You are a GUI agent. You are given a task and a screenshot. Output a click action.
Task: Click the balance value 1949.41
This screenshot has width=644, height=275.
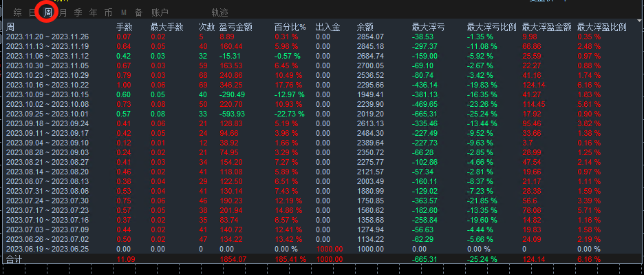[370, 94]
